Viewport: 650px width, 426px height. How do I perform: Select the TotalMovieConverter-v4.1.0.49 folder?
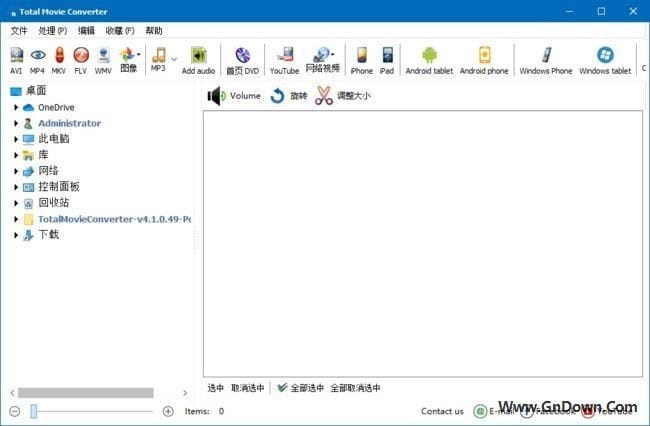click(107, 219)
